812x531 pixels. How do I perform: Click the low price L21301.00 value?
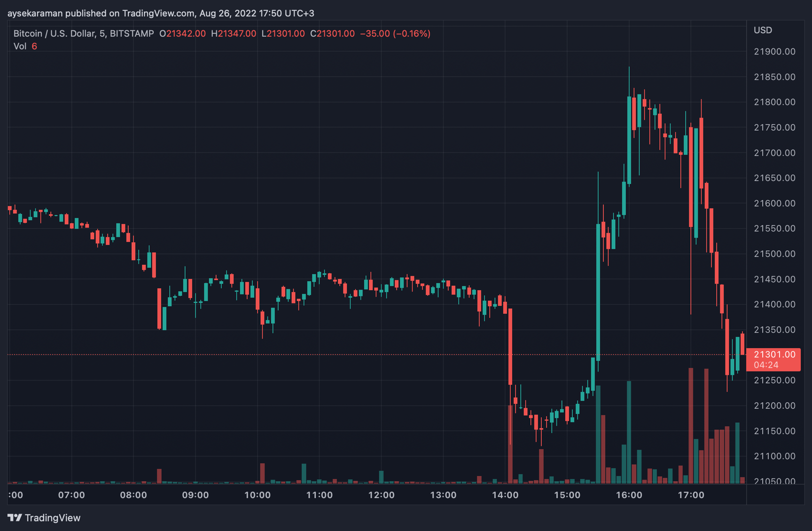283,33
